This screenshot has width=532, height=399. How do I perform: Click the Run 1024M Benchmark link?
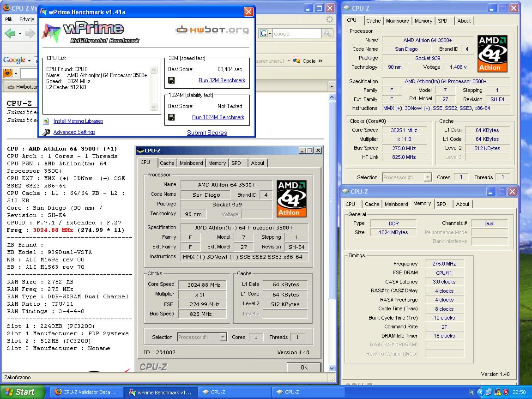coord(218,117)
